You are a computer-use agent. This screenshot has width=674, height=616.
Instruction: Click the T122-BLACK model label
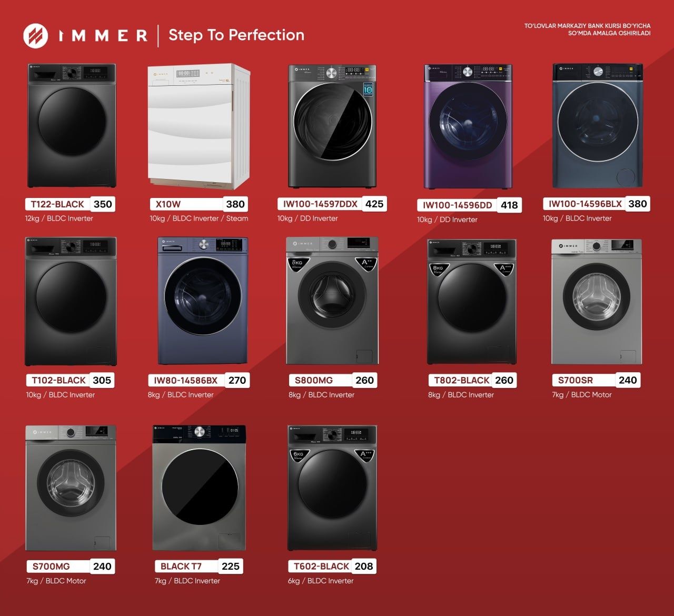57,204
